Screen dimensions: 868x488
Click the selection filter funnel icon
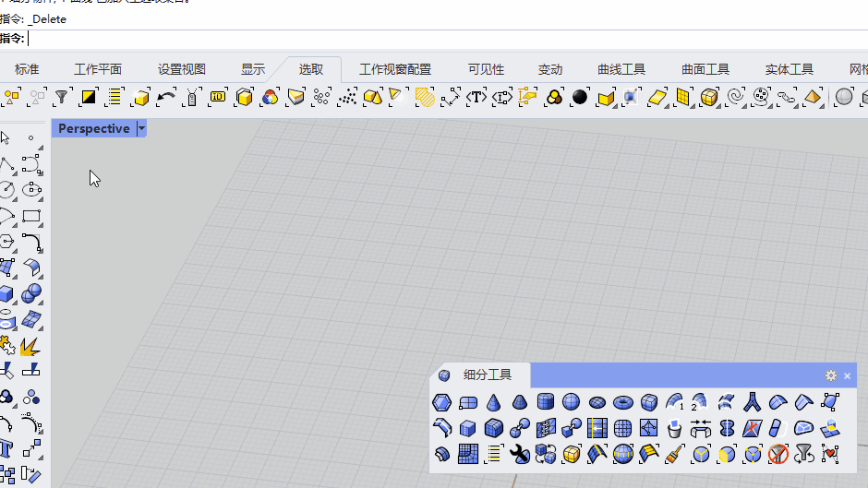pyautogui.click(x=62, y=98)
